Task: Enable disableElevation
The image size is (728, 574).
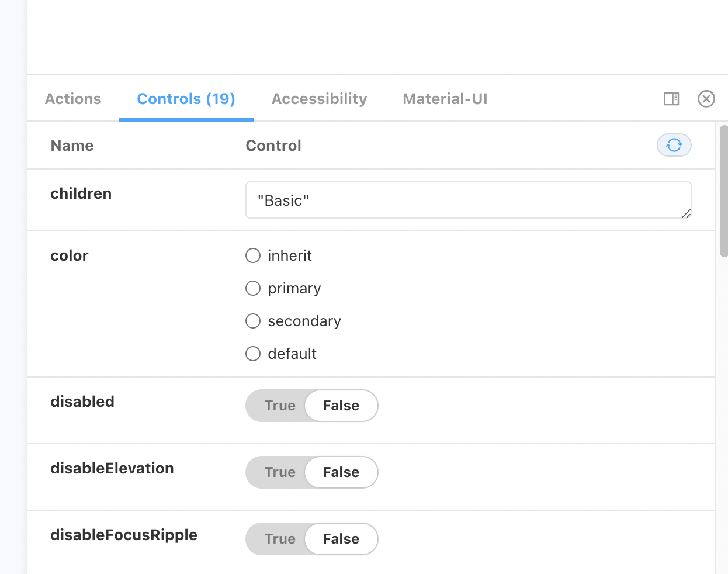Action: coord(279,472)
